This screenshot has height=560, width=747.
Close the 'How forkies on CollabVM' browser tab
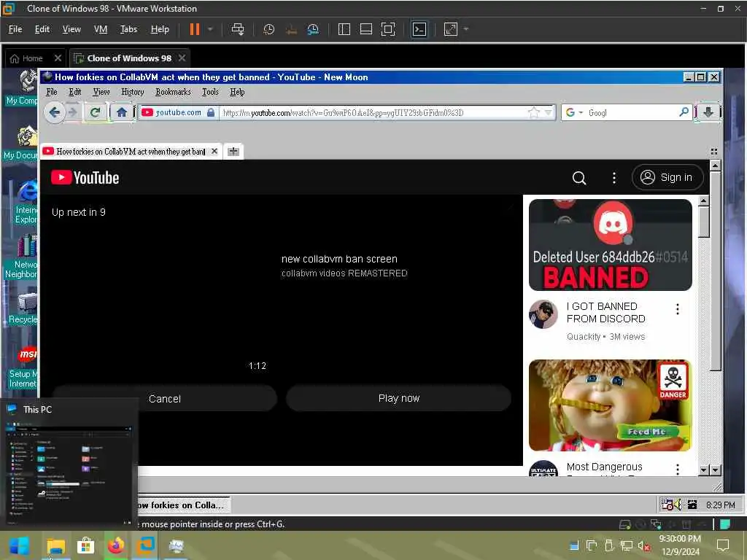214,152
